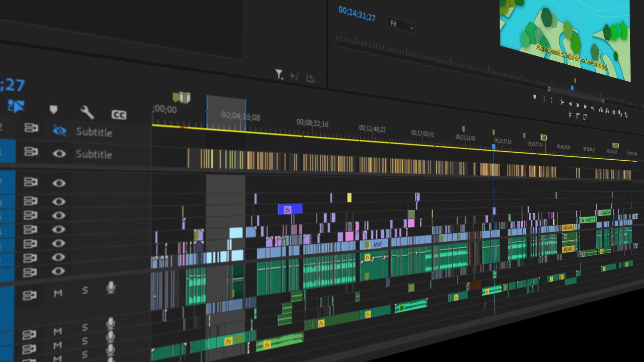Show the hidden Subtitle track
Viewport: 644px width, 362px height.
tap(59, 130)
